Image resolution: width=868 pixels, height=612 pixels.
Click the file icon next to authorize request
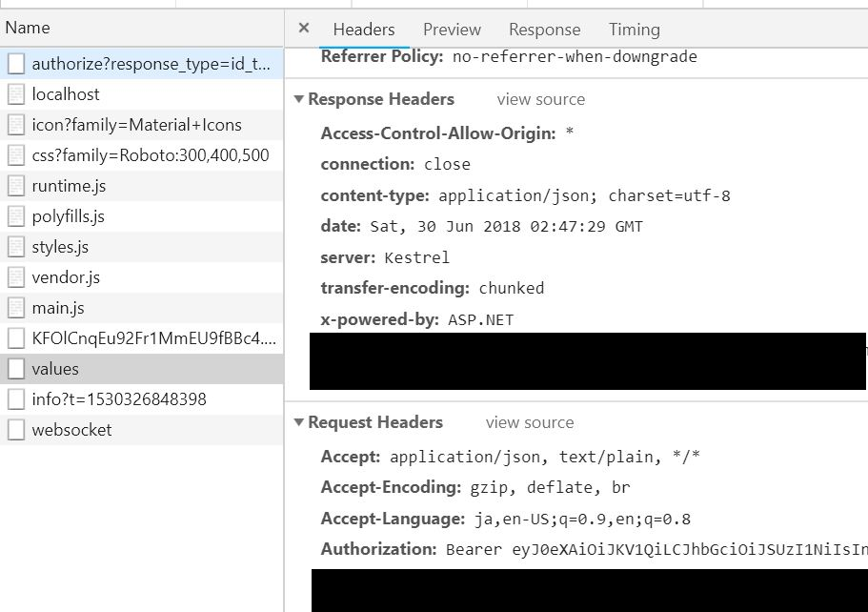click(x=16, y=64)
